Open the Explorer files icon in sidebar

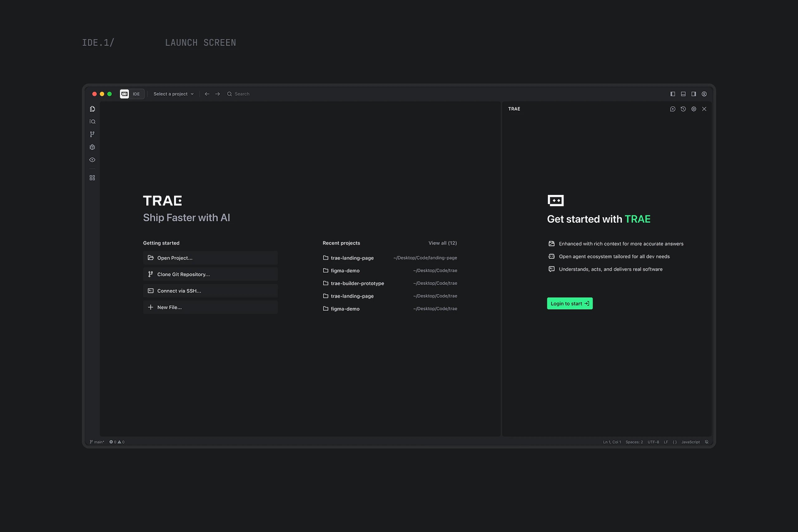92,109
